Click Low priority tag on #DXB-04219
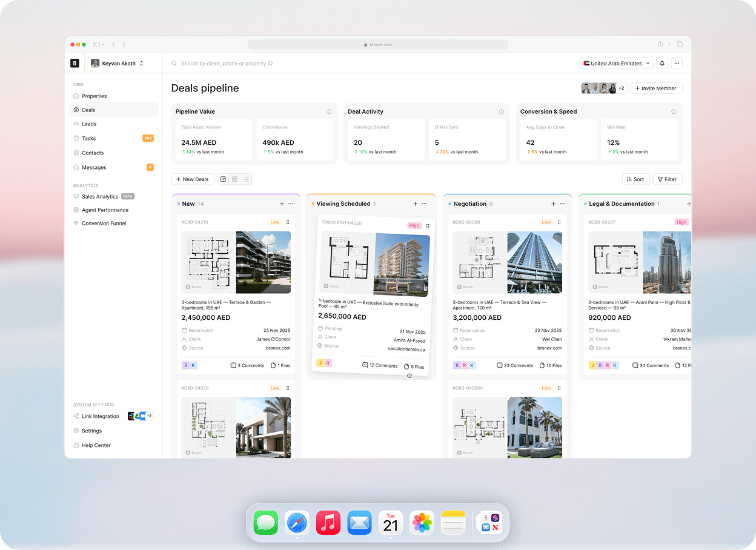 (275, 222)
